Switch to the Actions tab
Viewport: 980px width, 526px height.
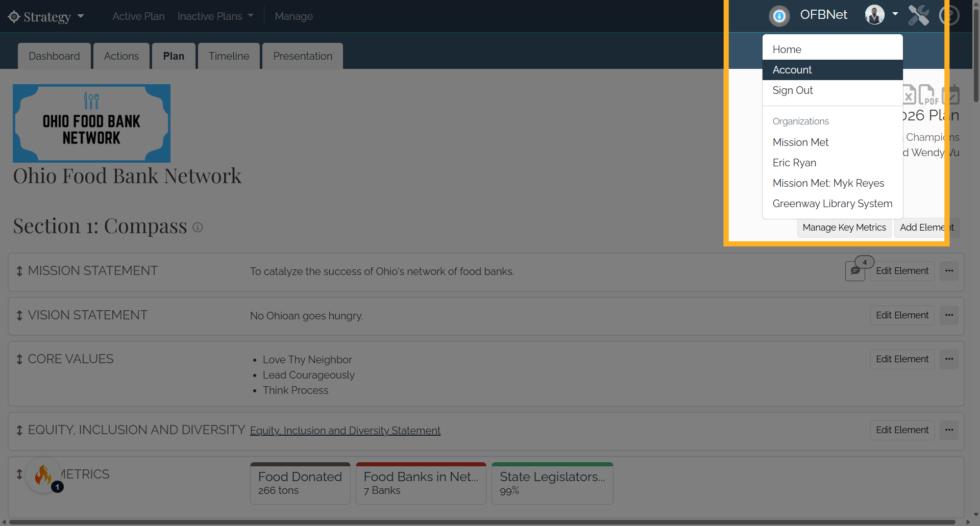click(121, 56)
